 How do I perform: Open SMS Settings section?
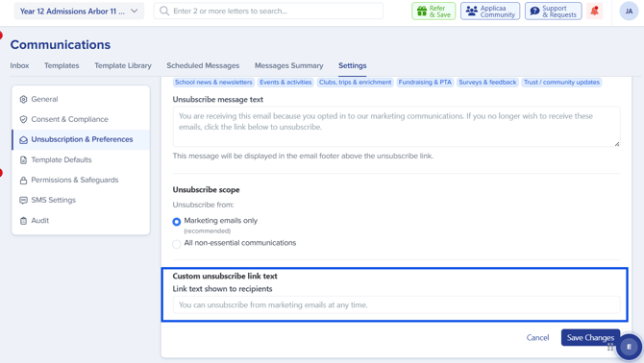click(81, 200)
